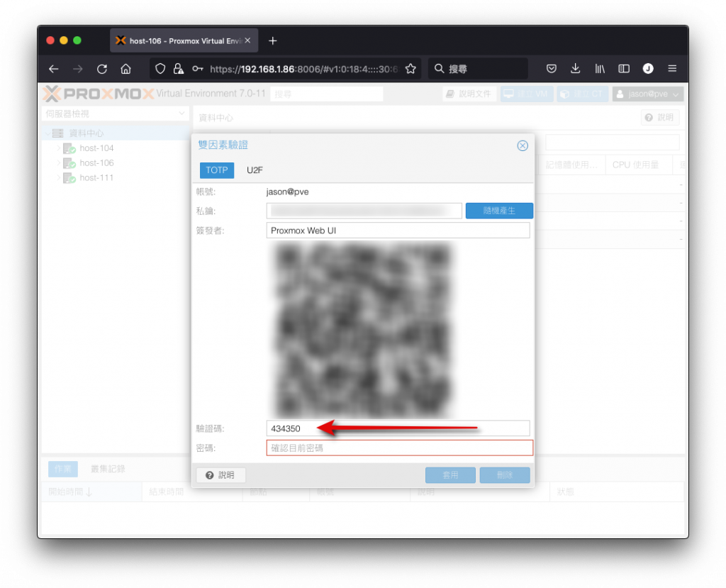The image size is (726, 588).
Task: Select host-111 in server tree
Action: coord(96,178)
